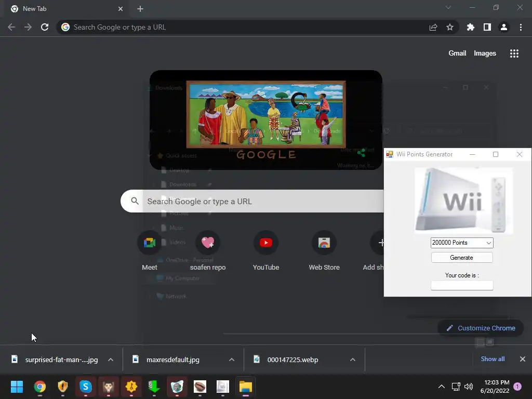Maximize the Wii Points Generator window

pos(496,154)
